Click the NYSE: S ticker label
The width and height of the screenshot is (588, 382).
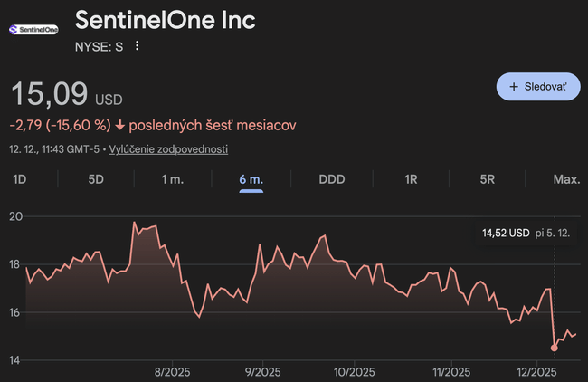point(99,46)
